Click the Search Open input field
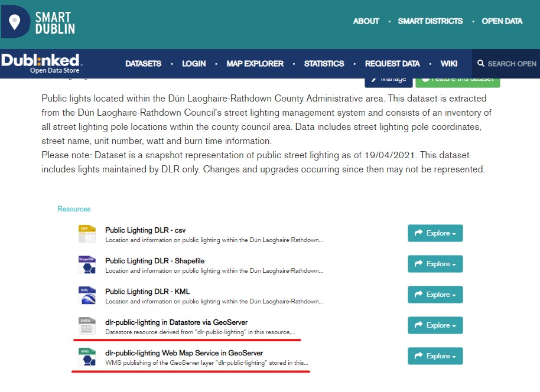The width and height of the screenshot is (540, 392). (512, 64)
